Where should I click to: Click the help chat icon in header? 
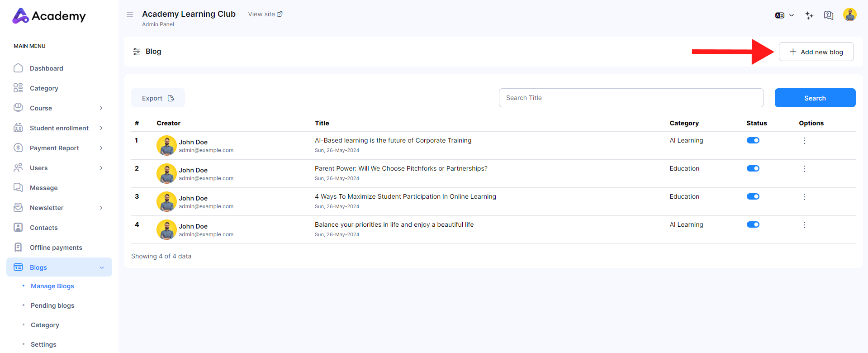(x=828, y=15)
